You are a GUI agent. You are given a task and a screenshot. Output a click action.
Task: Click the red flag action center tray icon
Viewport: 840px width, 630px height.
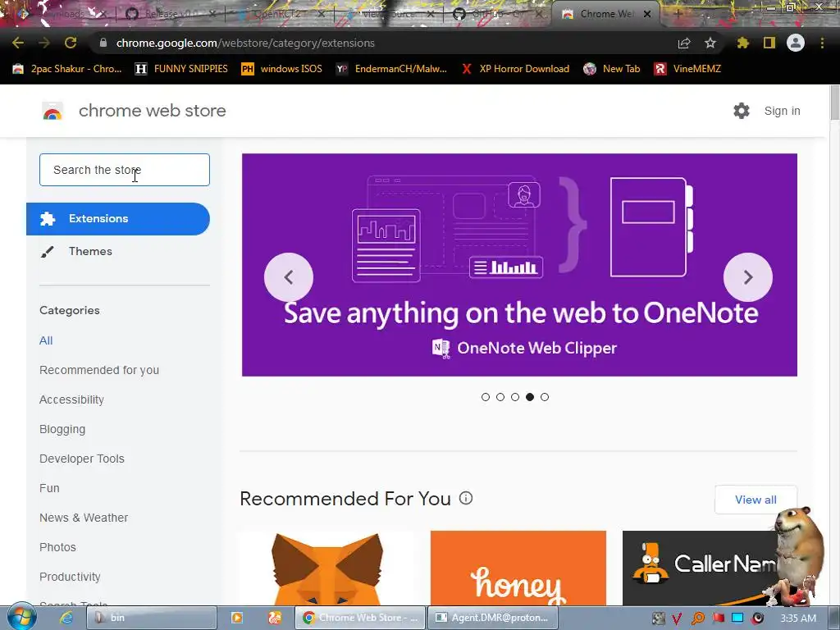[x=719, y=619]
